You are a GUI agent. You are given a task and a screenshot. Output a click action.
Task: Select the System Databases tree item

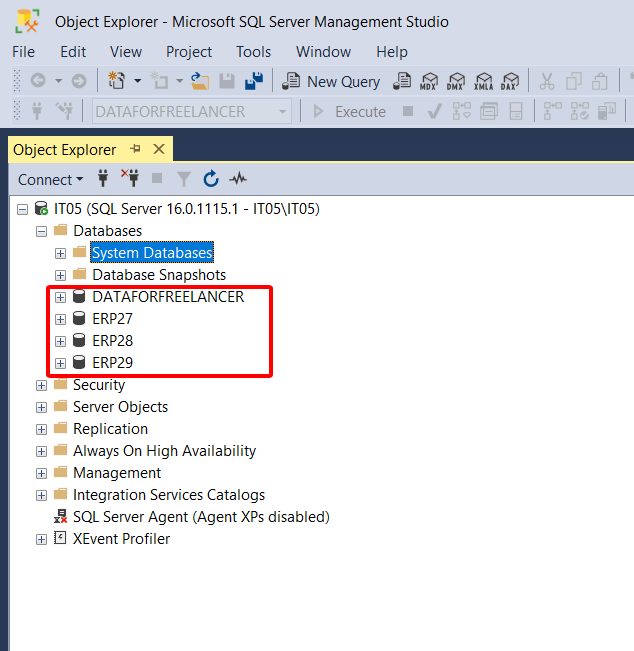click(152, 252)
